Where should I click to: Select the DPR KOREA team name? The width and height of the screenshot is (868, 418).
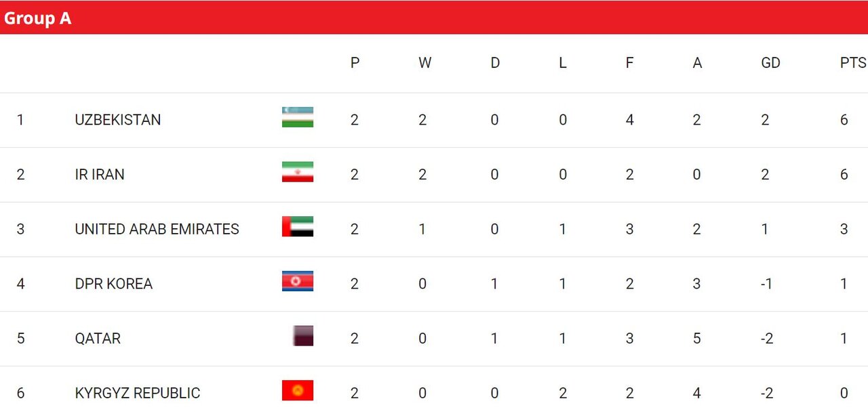tap(114, 284)
